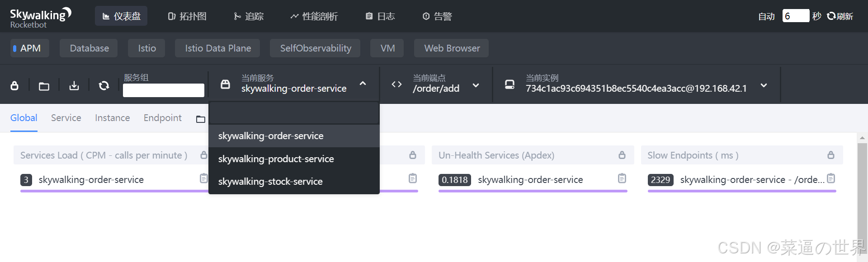
Task: Click the folder import icon in toolbar
Action: tap(44, 86)
